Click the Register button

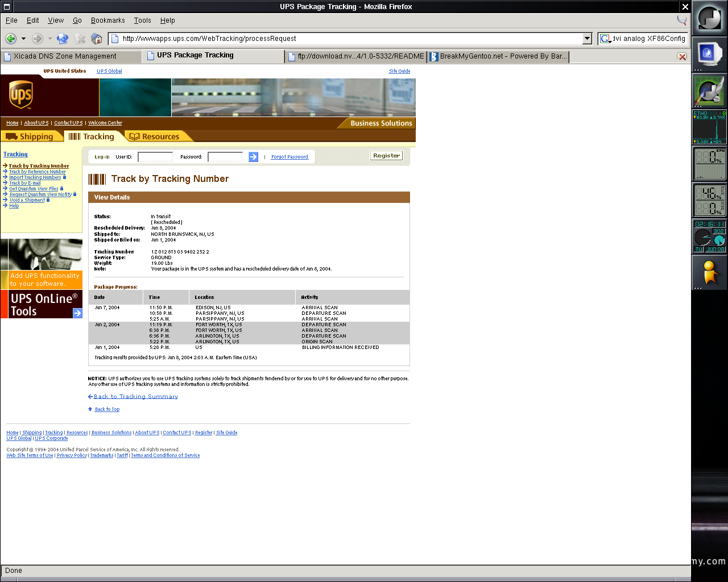tap(386, 155)
